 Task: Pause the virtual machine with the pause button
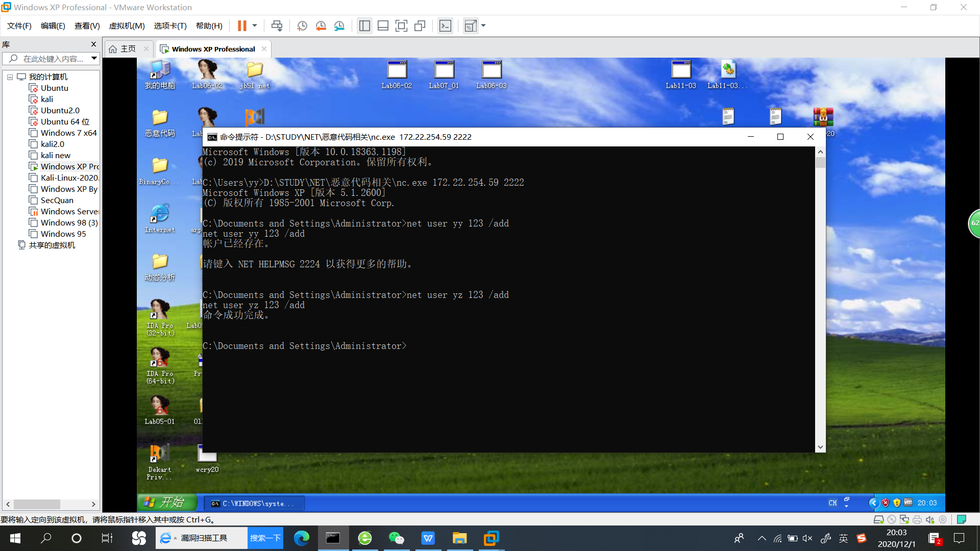click(242, 26)
